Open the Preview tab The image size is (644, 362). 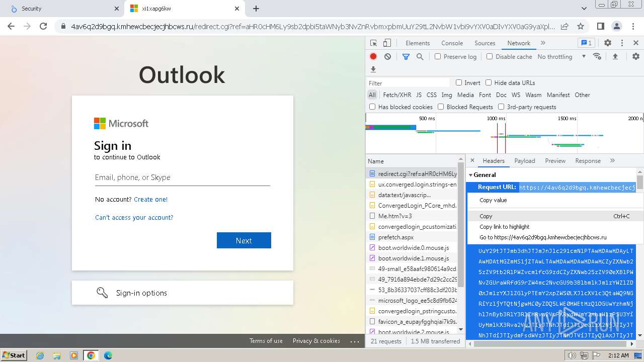(x=555, y=161)
